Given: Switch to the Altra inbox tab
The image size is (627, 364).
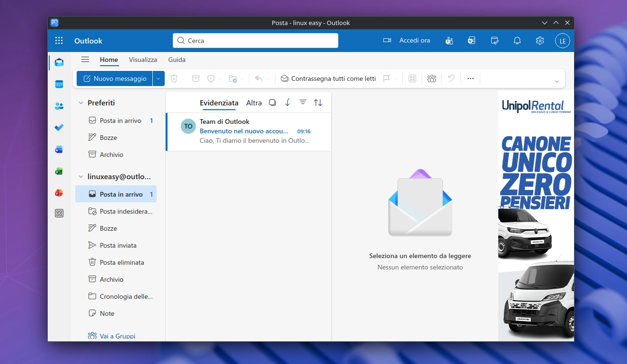Looking at the screenshot, I should coord(254,102).
